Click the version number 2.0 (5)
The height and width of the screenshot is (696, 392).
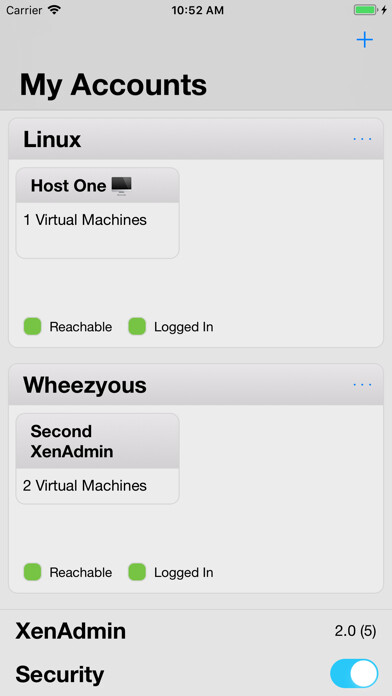(356, 631)
